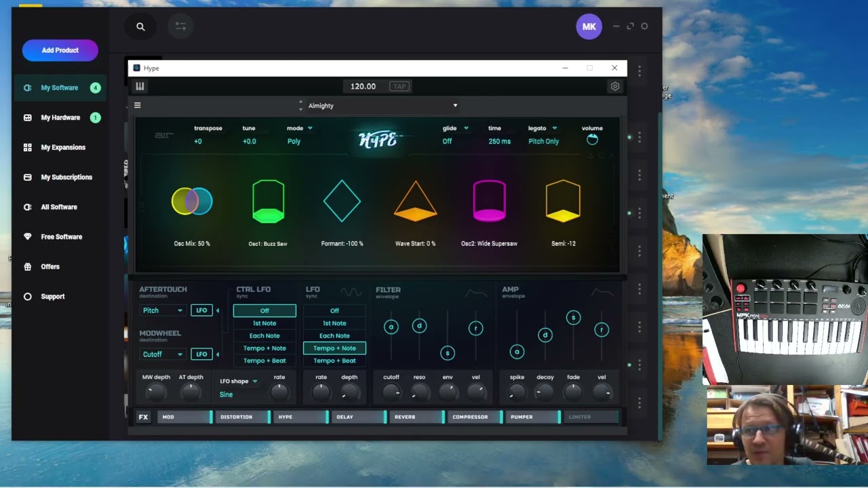Open MK user profile avatar
This screenshot has width=868, height=488.
589,26
